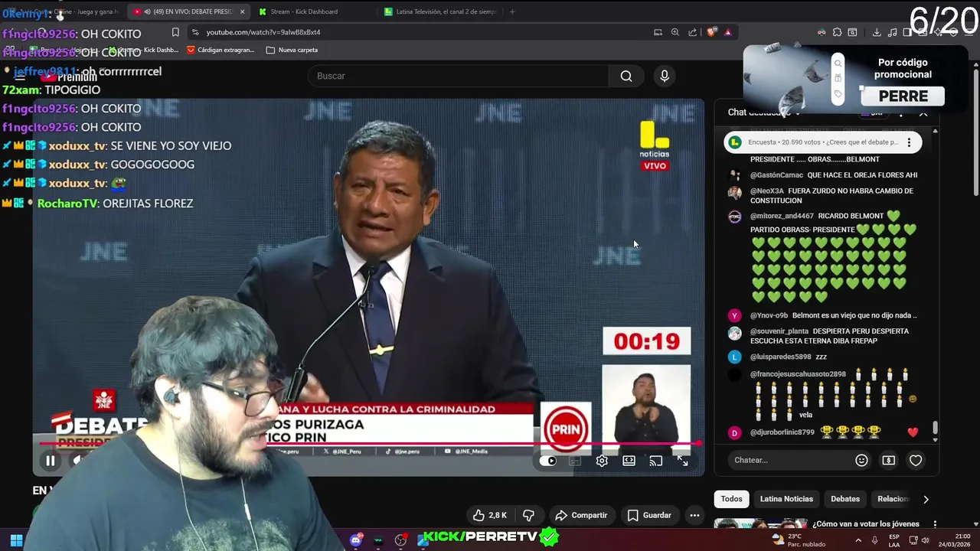Image resolution: width=980 pixels, height=551 pixels.
Task: Open the media control music icon
Action: (893, 32)
